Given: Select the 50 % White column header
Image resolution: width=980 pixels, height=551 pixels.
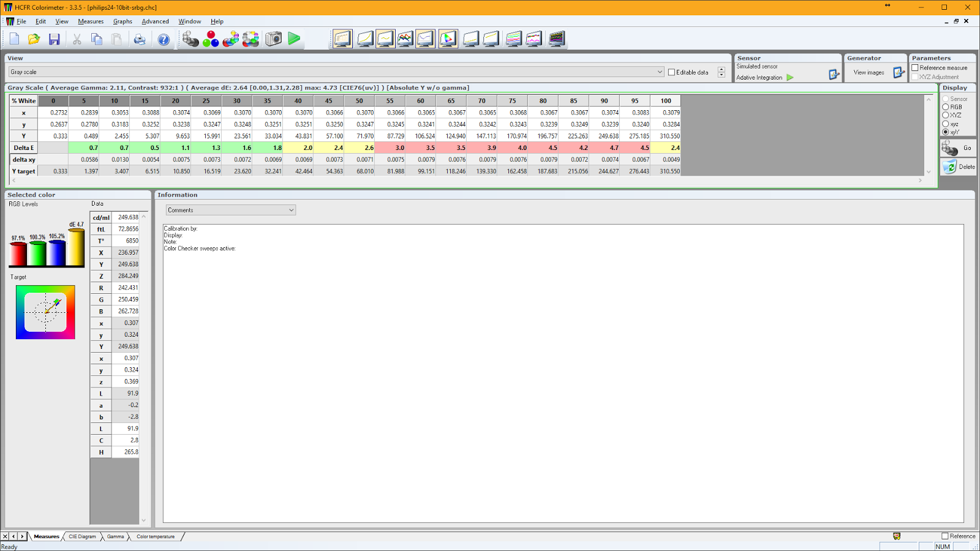Looking at the screenshot, I should 360,101.
